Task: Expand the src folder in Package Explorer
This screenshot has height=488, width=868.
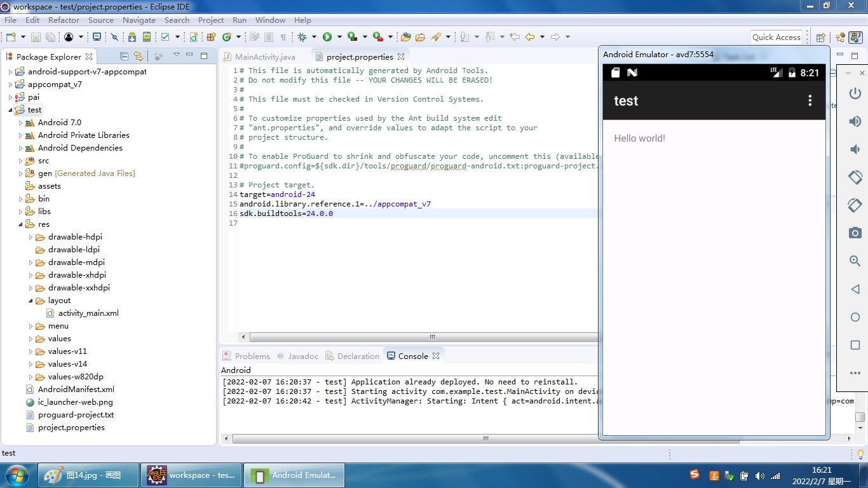Action: click(20, 160)
